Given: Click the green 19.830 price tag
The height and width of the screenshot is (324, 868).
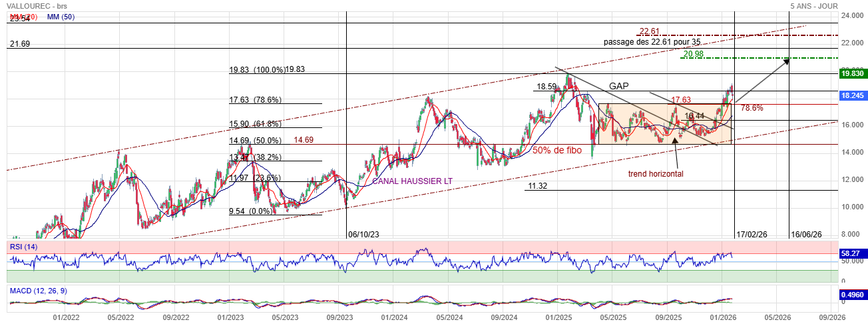Looking at the screenshot, I should click(852, 74).
